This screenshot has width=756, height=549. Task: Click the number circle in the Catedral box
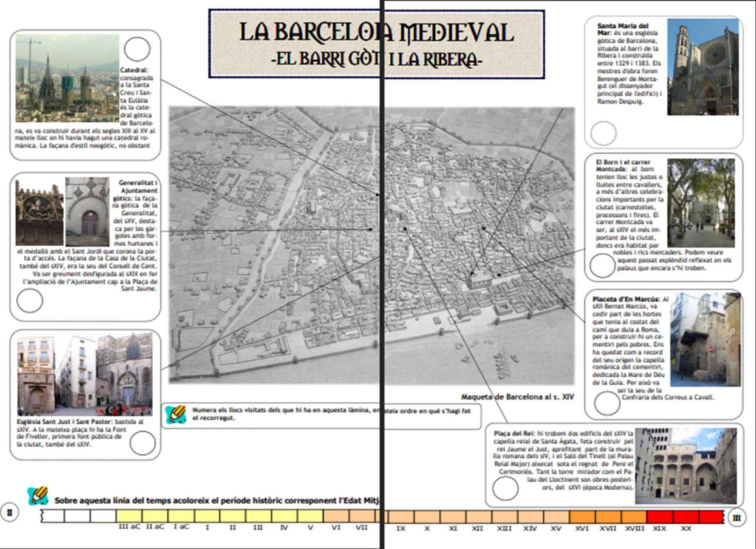[x=137, y=49]
